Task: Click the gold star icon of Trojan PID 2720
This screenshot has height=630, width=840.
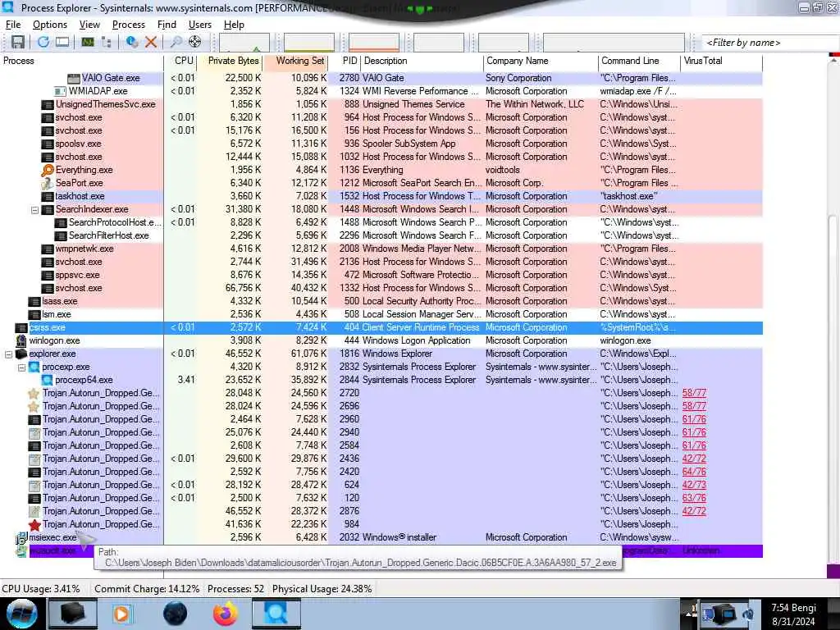Action: coord(34,393)
